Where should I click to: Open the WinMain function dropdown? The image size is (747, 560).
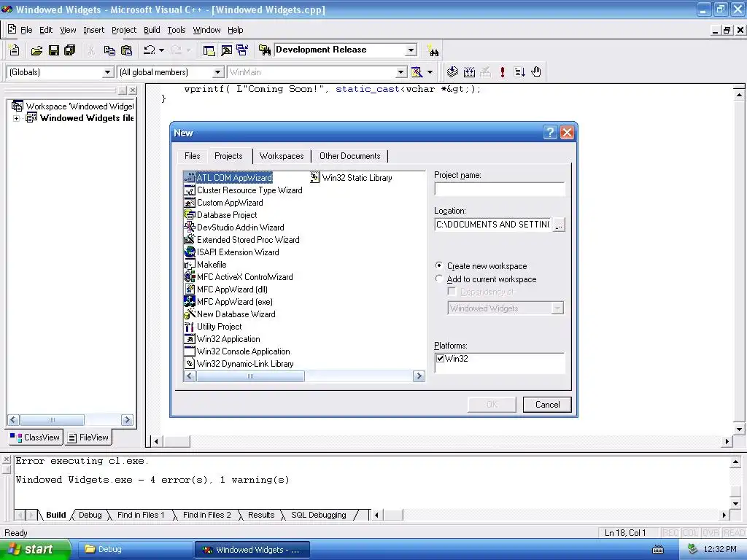tap(401, 72)
